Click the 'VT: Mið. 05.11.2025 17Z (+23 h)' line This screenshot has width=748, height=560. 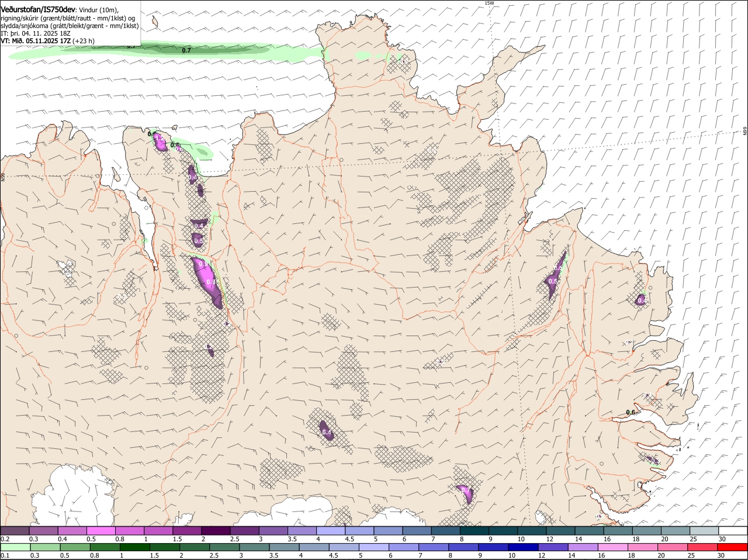pos(47,41)
